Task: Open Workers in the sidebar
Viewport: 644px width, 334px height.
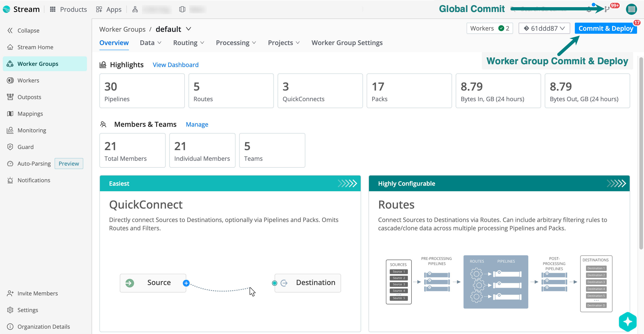Action: (23, 80)
